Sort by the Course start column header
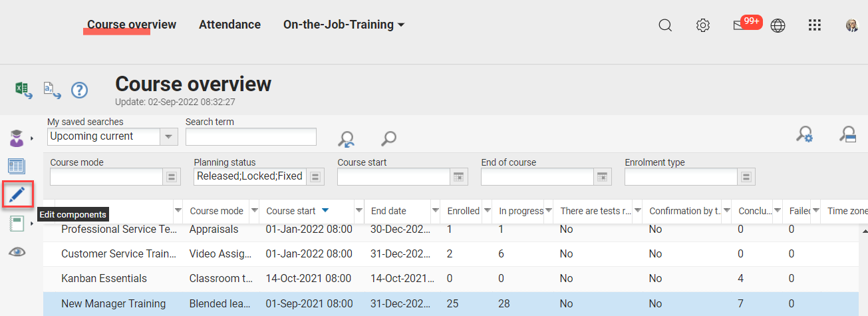Screen dimensions: 868x316 click(291, 211)
